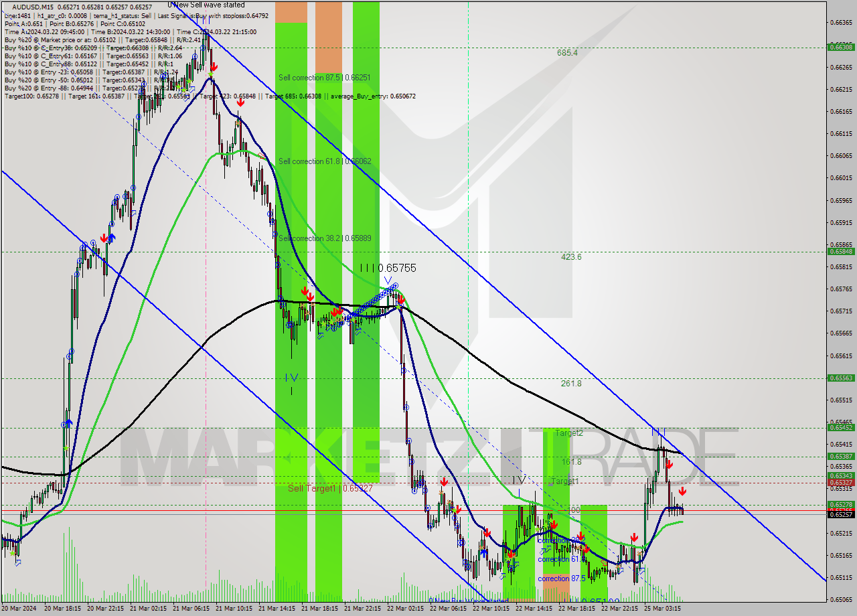857x616 pixels.
Task: Click the 'Buy %20 @ Entry -50' info line
Action: tap(90, 80)
